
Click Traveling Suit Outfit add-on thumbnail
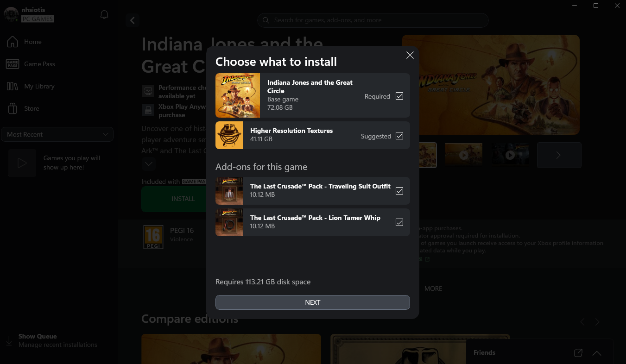(x=229, y=191)
